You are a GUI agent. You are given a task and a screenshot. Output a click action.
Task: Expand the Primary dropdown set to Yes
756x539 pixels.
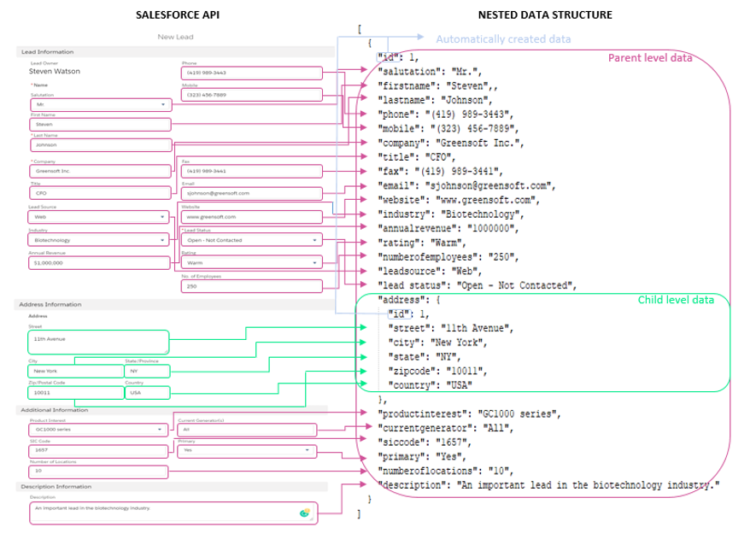point(247,450)
